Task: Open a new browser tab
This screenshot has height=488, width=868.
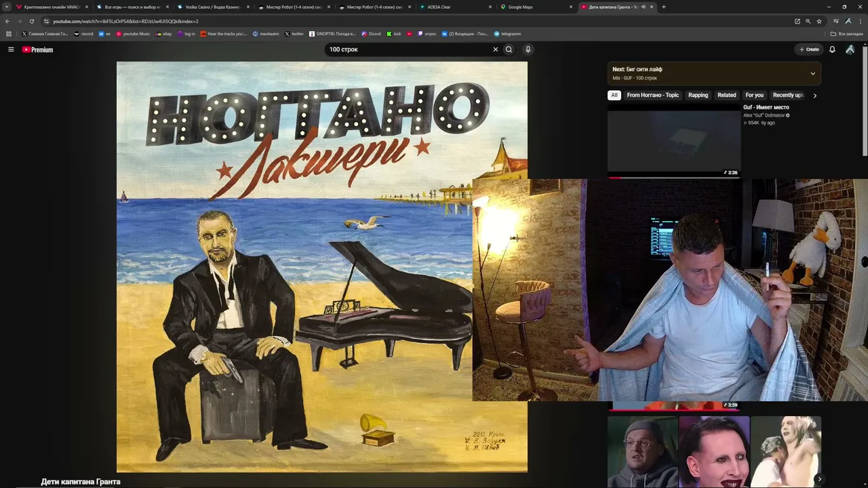Action: (x=663, y=7)
